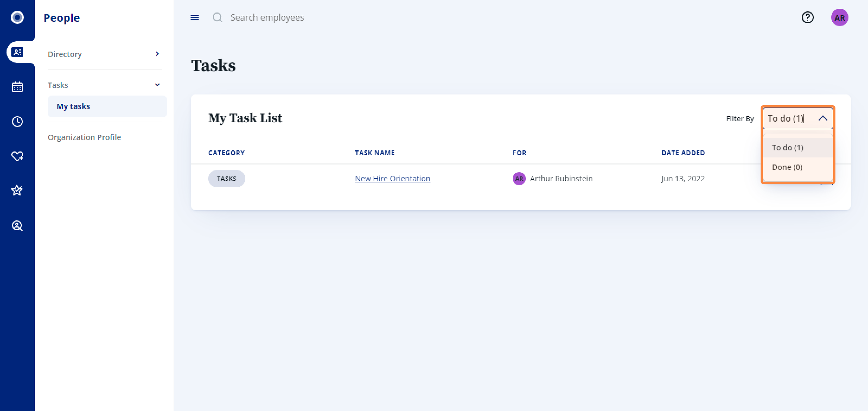Viewport: 868px width, 411px height.
Task: Select My tasks in sidebar
Action: (73, 106)
